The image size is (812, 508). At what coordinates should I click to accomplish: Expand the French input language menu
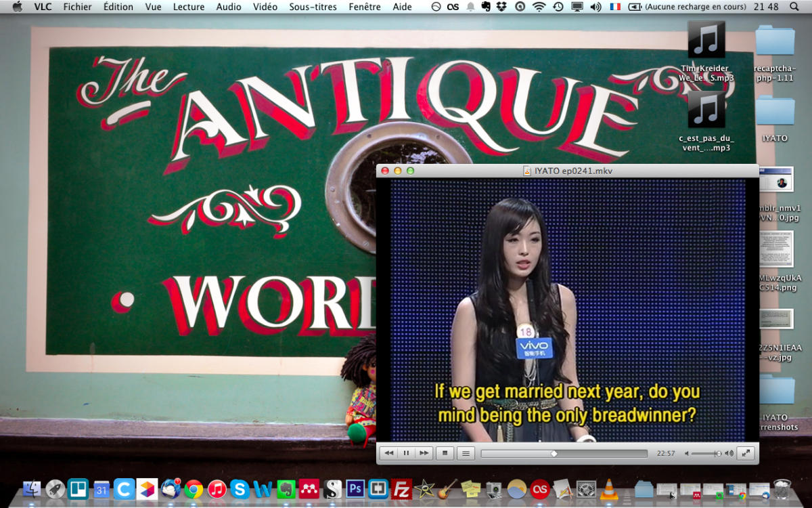coord(615,7)
